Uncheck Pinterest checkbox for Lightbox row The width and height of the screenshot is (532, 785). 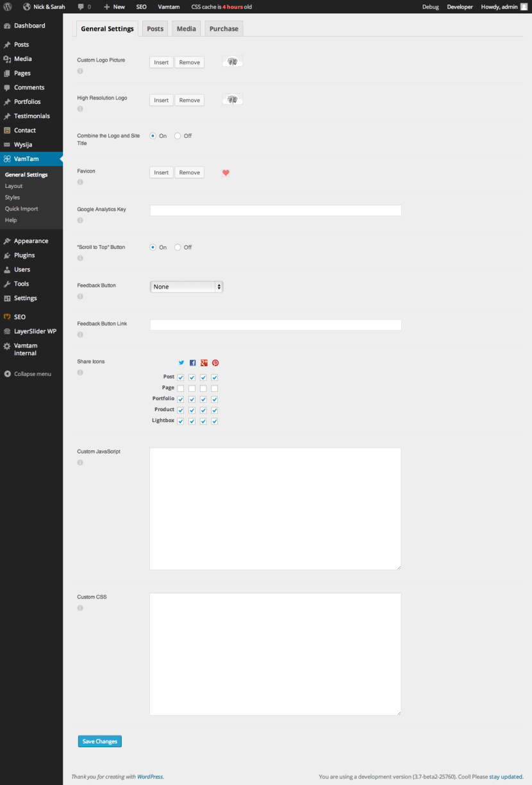click(x=215, y=421)
